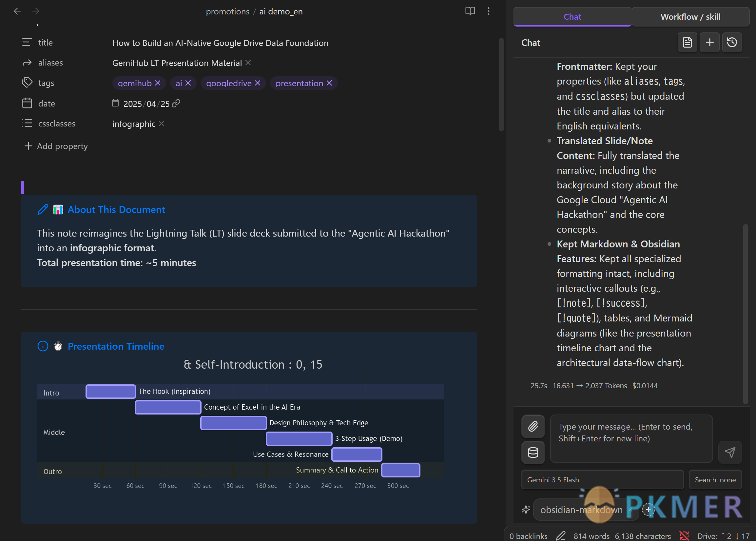Switch to the Workflow / skill tab
The width and height of the screenshot is (756, 541).
pos(690,17)
